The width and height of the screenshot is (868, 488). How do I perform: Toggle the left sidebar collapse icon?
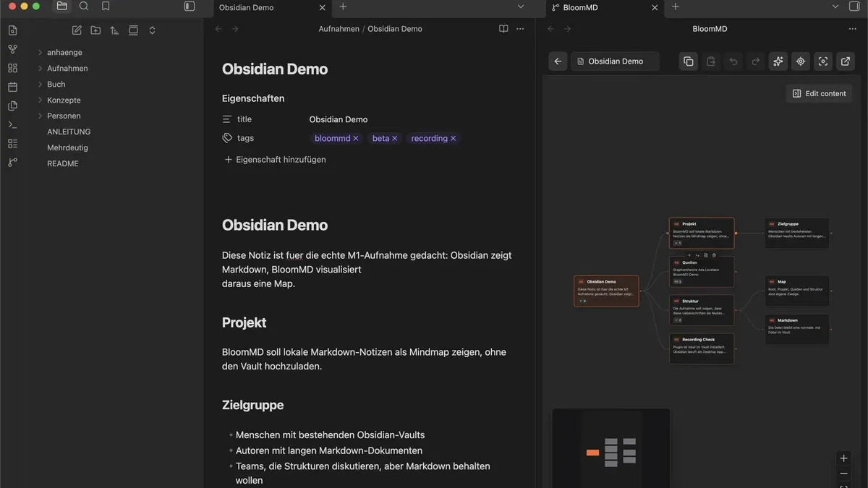[x=190, y=6]
